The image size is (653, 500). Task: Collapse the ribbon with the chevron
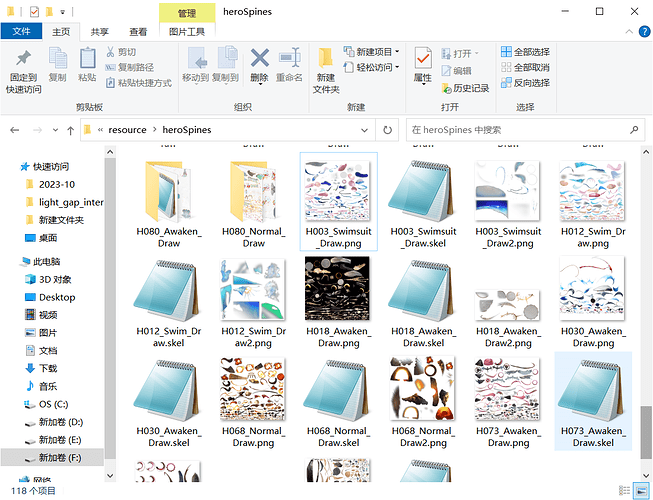coord(629,32)
